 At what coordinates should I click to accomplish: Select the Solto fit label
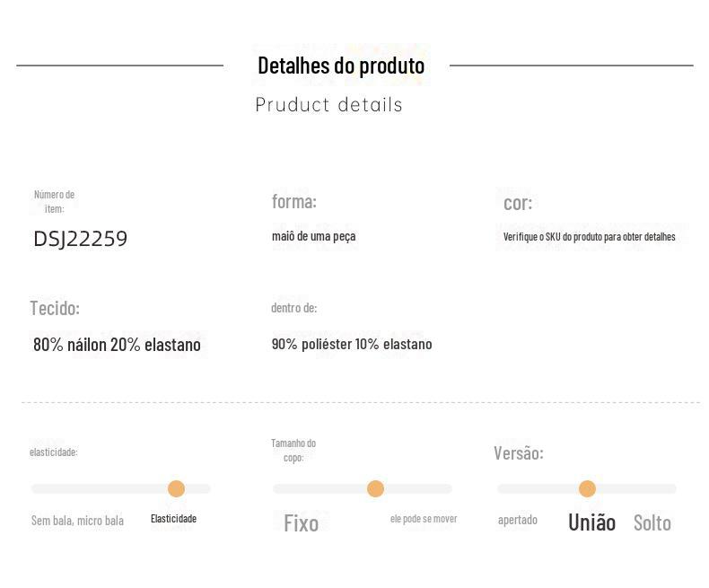click(652, 522)
